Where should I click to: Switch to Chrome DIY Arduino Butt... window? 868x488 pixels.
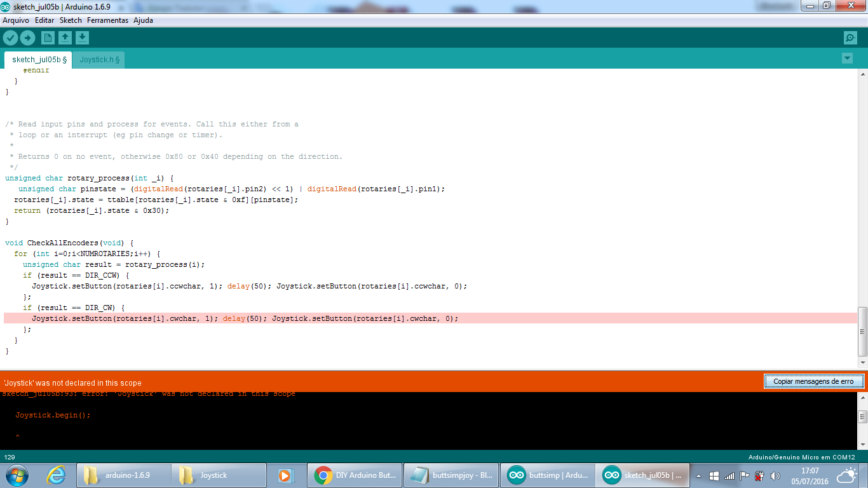(x=356, y=475)
